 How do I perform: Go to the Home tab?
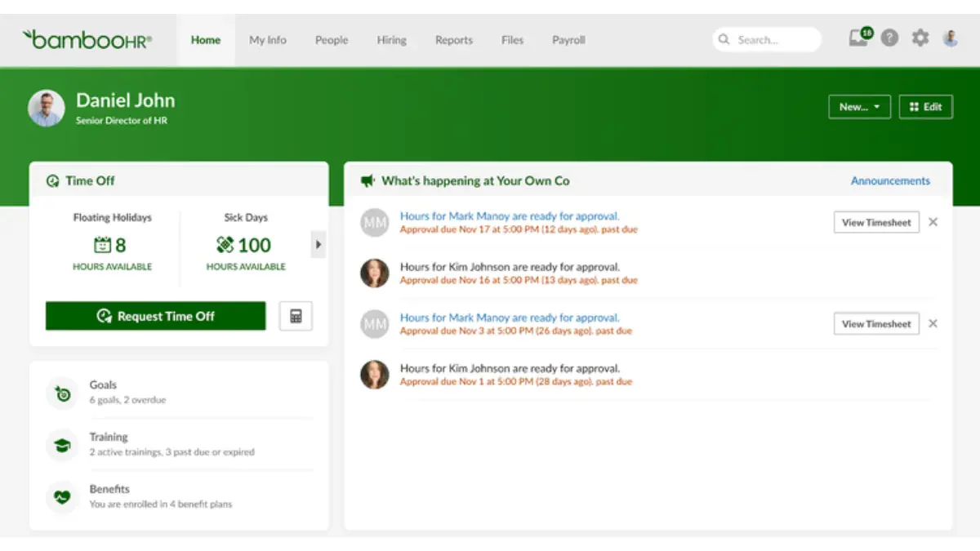(206, 39)
